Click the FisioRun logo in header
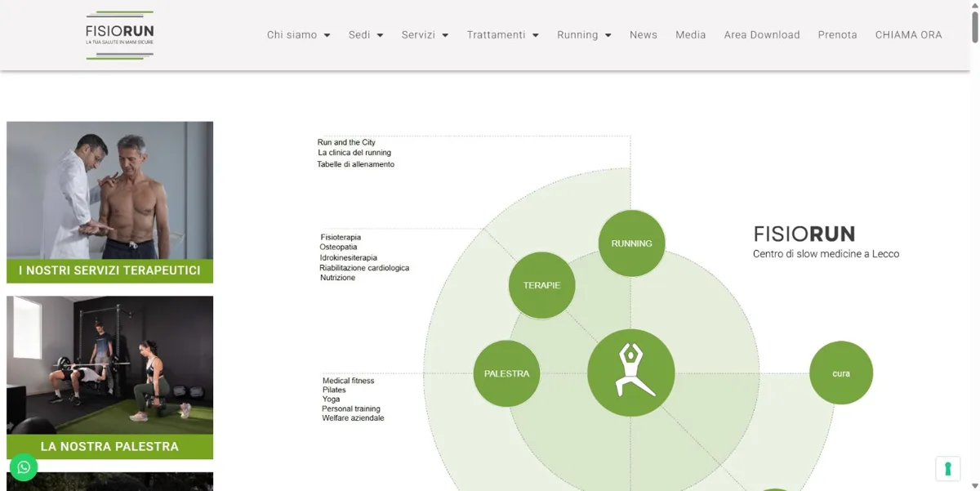Image resolution: width=980 pixels, height=491 pixels. click(x=119, y=35)
